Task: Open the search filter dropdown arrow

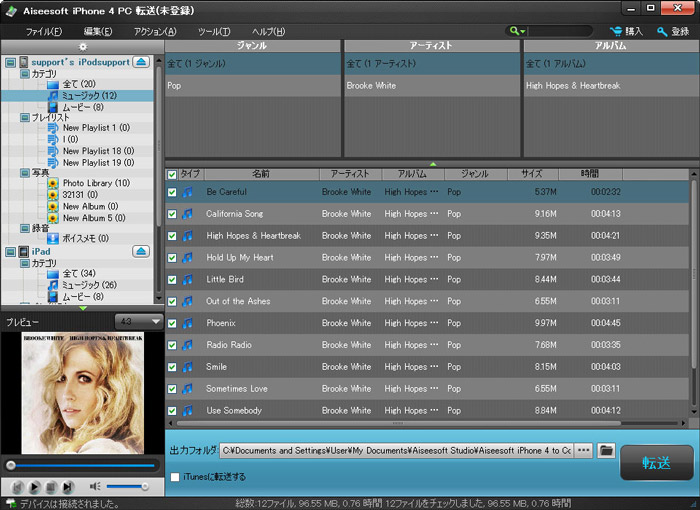Action: click(x=523, y=31)
